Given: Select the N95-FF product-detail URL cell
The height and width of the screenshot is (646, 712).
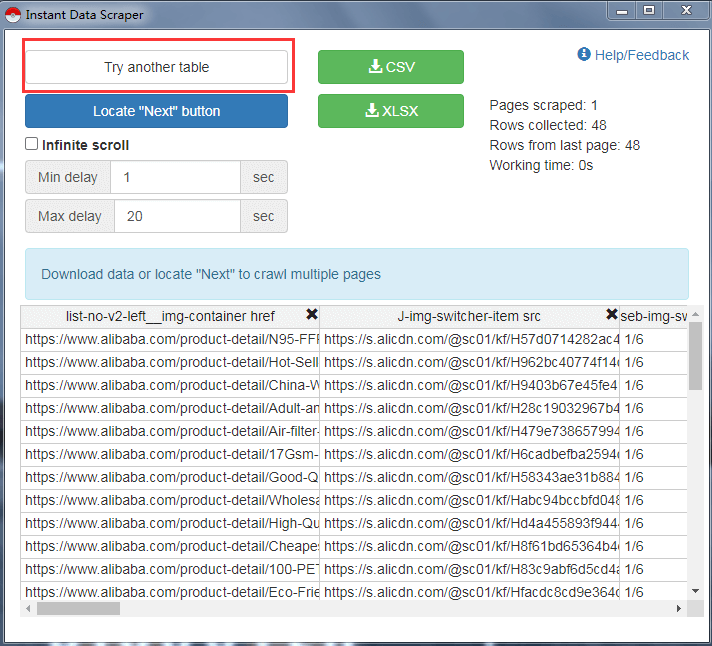Looking at the screenshot, I should point(170,340).
